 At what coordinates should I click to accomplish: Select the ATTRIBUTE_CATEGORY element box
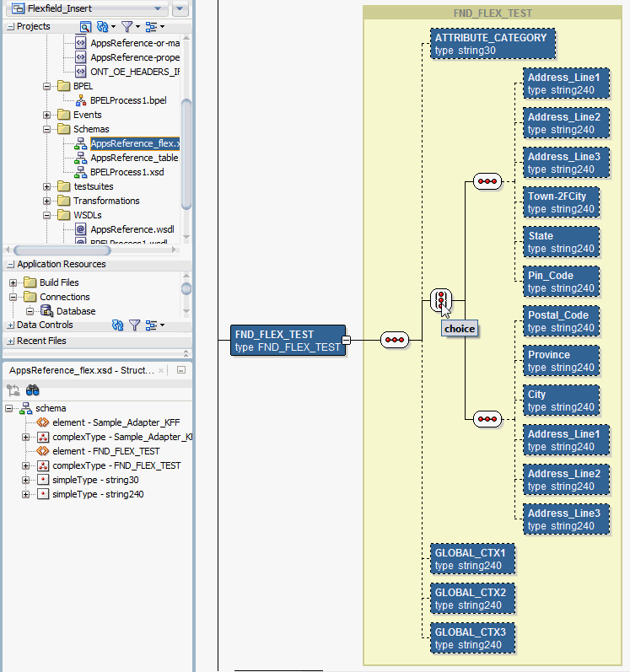pyautogui.click(x=493, y=44)
